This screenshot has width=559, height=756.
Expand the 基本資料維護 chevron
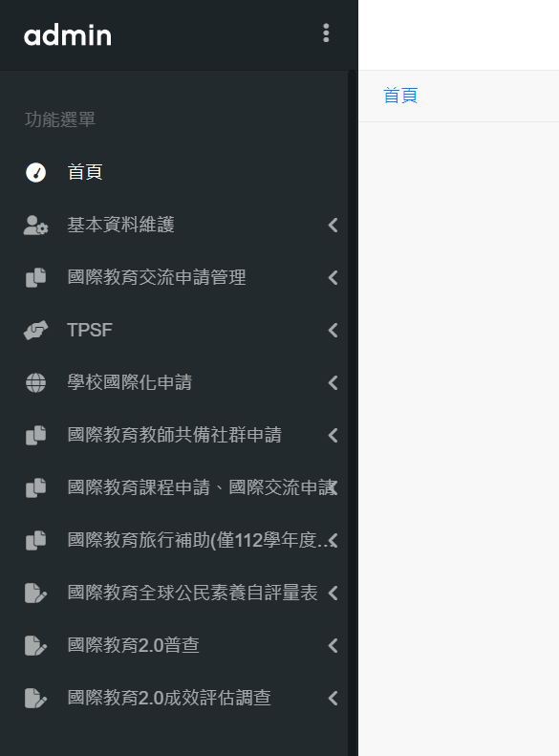coord(333,226)
